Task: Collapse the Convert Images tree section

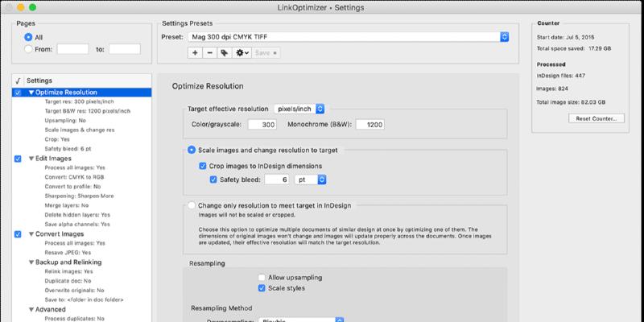Action: [x=31, y=234]
